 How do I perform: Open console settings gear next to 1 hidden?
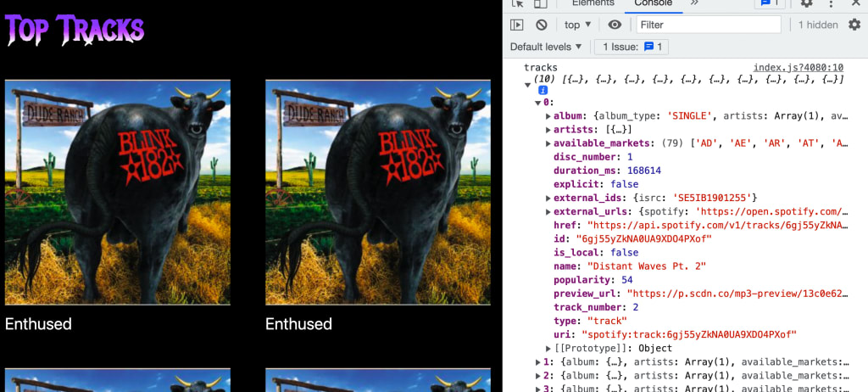[854, 25]
